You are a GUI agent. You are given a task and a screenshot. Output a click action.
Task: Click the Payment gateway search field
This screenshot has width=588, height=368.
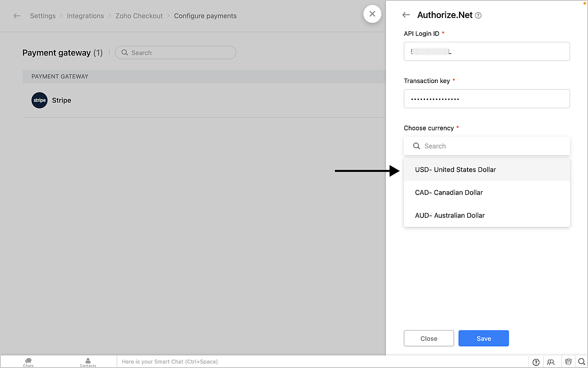(176, 53)
